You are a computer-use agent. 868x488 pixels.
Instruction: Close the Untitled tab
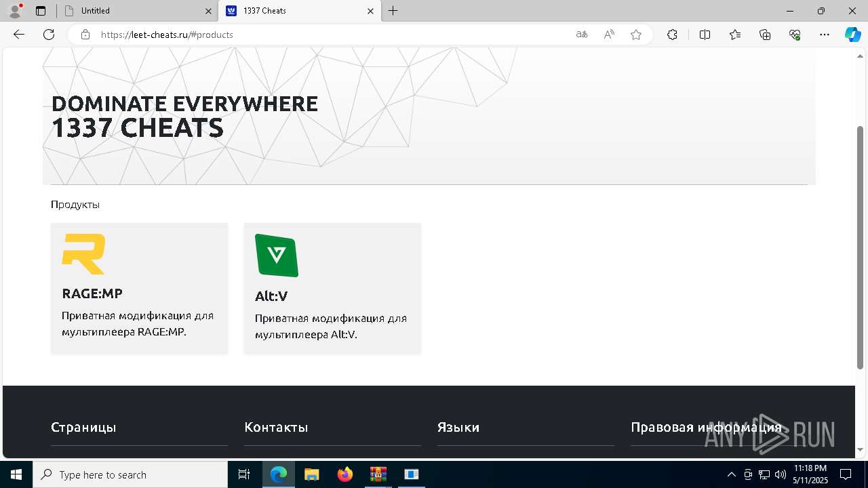point(208,11)
